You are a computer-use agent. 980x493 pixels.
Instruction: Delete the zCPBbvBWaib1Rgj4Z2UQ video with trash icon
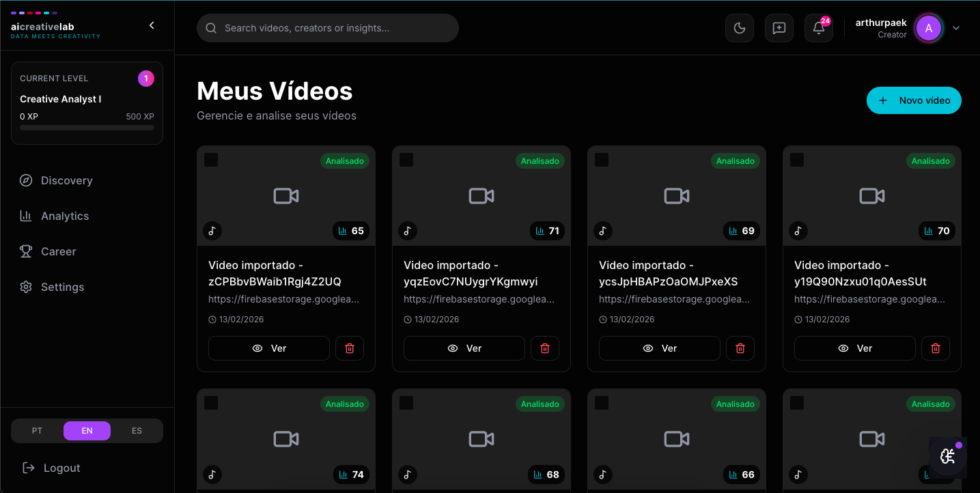pos(350,348)
